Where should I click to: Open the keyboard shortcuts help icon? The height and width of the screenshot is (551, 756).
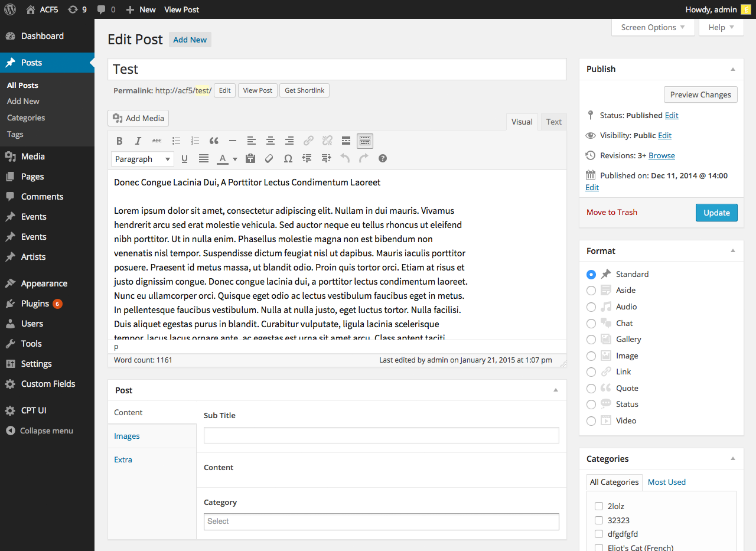383,158
